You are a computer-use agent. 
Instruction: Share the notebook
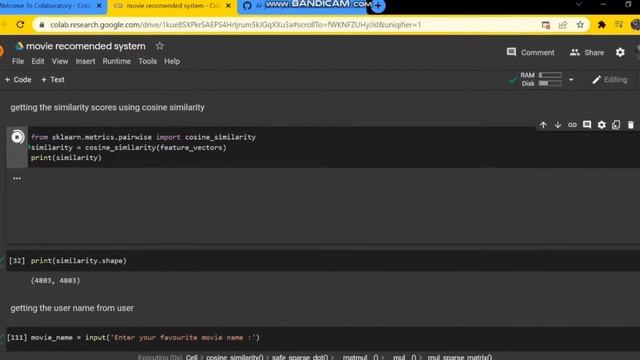point(587,52)
